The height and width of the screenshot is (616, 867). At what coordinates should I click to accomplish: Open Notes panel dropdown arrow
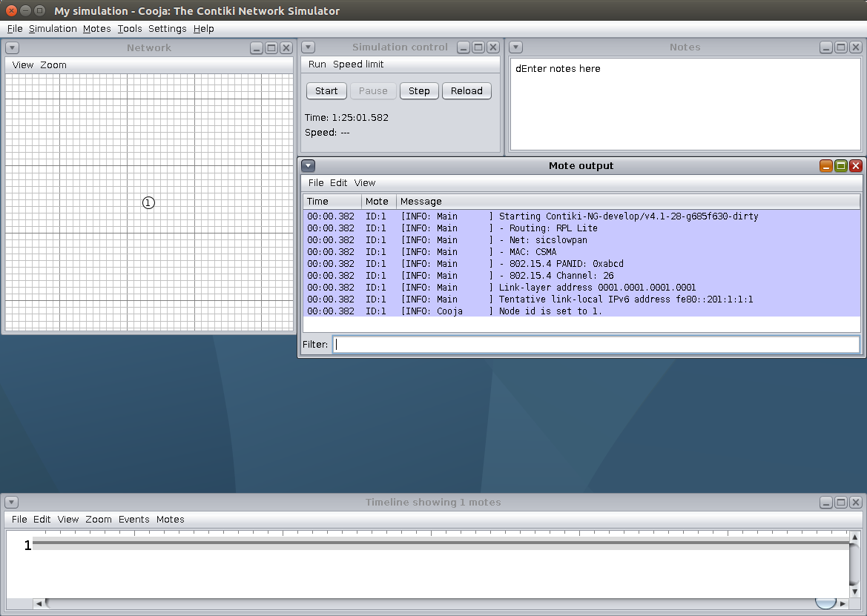click(x=515, y=47)
